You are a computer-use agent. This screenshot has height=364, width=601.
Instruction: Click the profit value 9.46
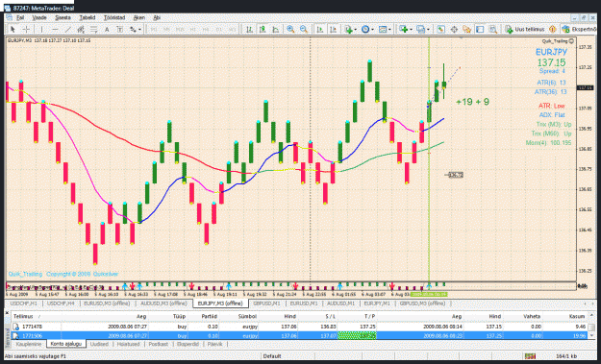click(x=580, y=327)
